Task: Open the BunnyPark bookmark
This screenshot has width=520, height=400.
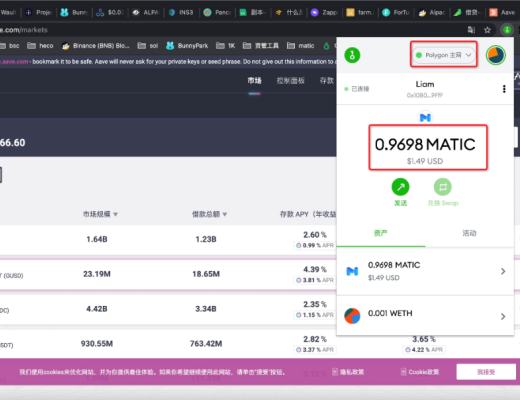Action: click(187, 46)
